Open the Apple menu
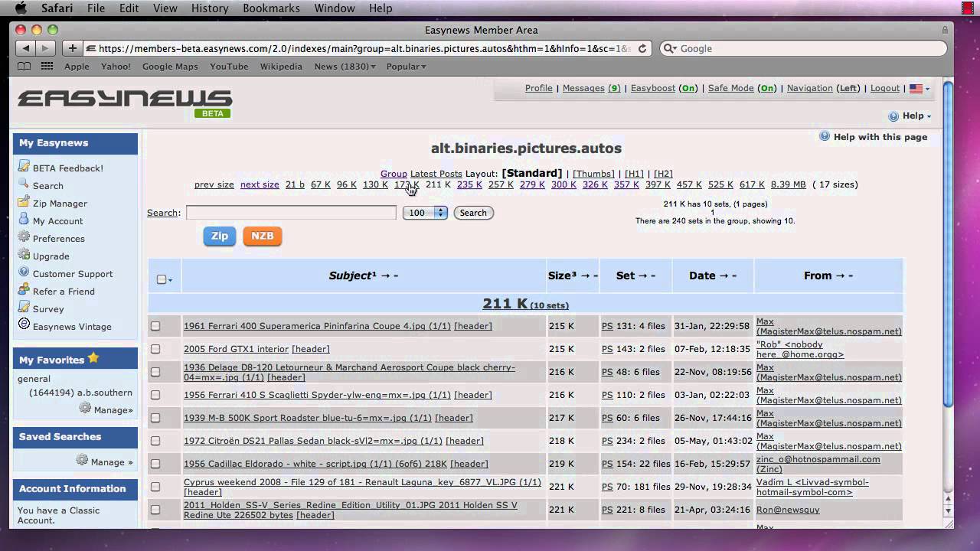The width and height of the screenshot is (980, 551). pos(21,8)
